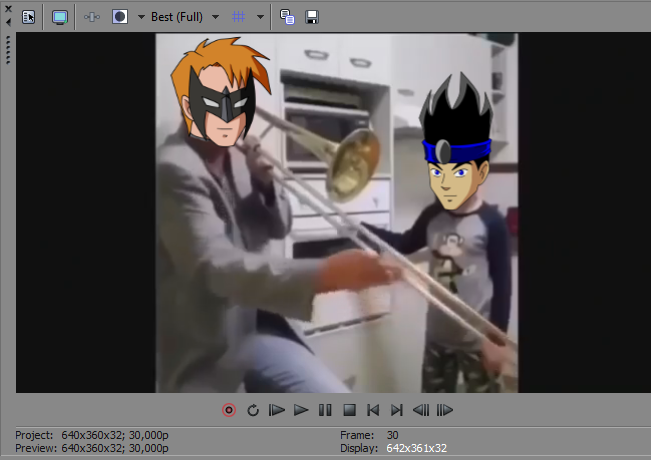The width and height of the screenshot is (651, 460).
Task: Copy snapshot to clipboard
Action: (287, 17)
